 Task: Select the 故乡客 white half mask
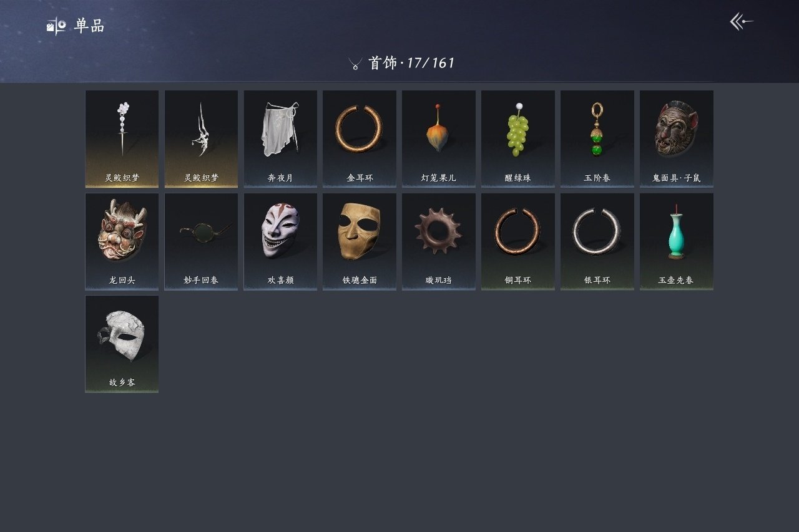pyautogui.click(x=122, y=344)
